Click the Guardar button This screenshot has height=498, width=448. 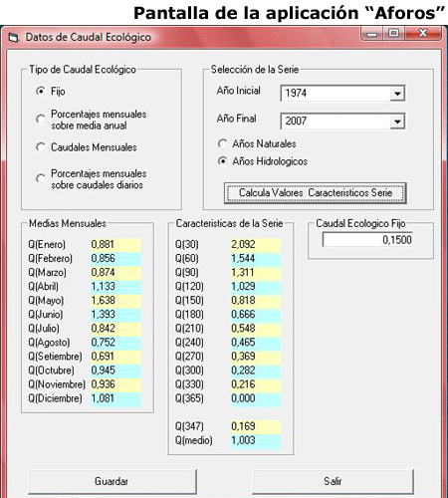pos(112,481)
